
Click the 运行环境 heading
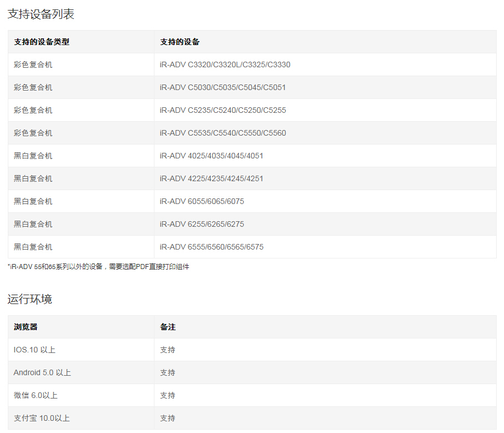29,299
